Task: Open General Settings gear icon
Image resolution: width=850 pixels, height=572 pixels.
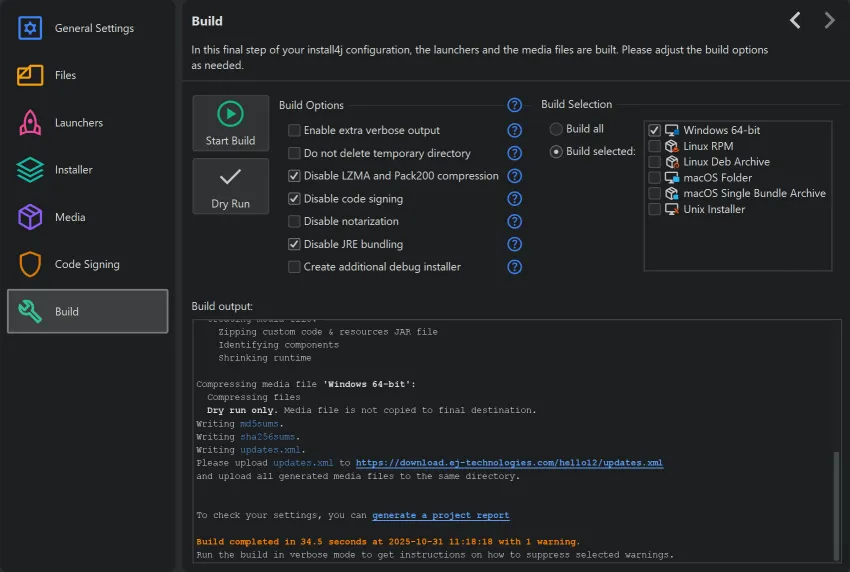Action: coord(30,28)
